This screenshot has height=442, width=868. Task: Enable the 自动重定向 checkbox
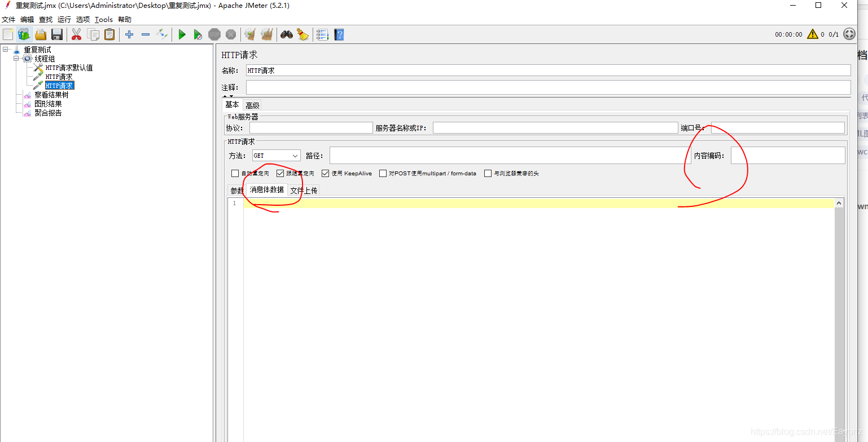[235, 174]
